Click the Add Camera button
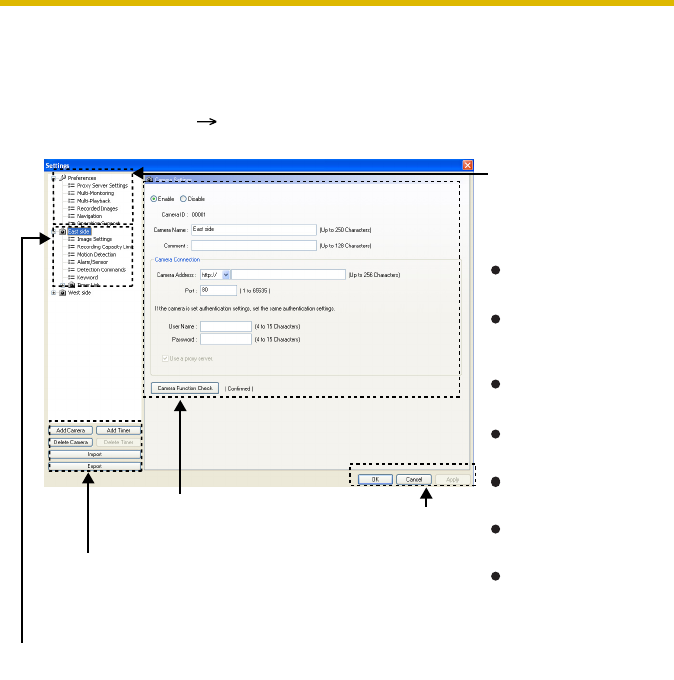This screenshot has height=680, width=674. 70,430
